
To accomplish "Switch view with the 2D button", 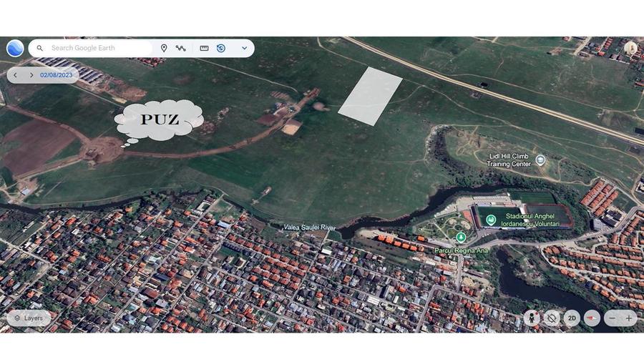I will click(572, 318).
